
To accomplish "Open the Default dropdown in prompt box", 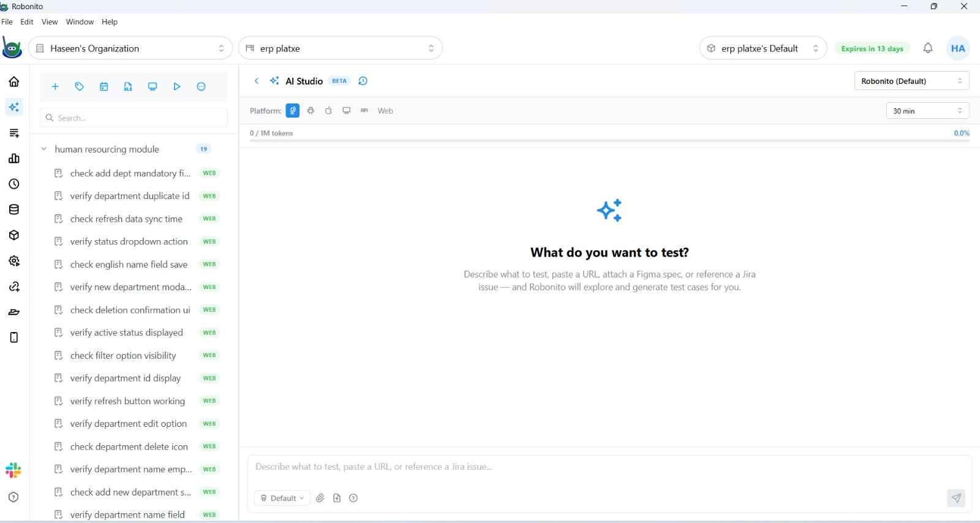I will point(282,498).
